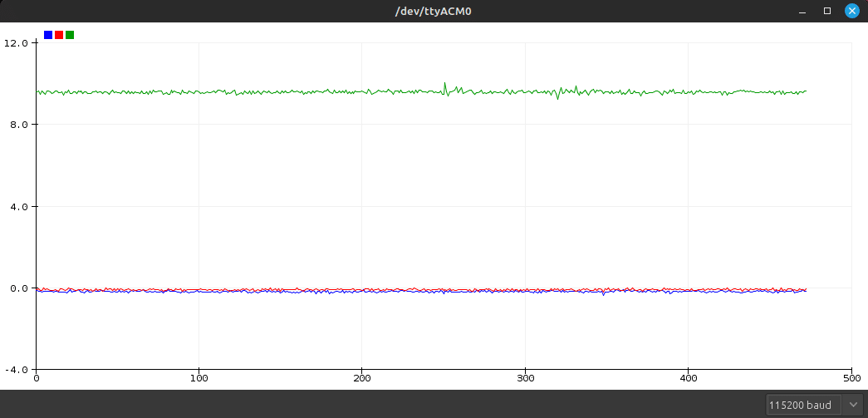Click the 500 x-axis tick label
868x418 pixels.
pos(851,379)
